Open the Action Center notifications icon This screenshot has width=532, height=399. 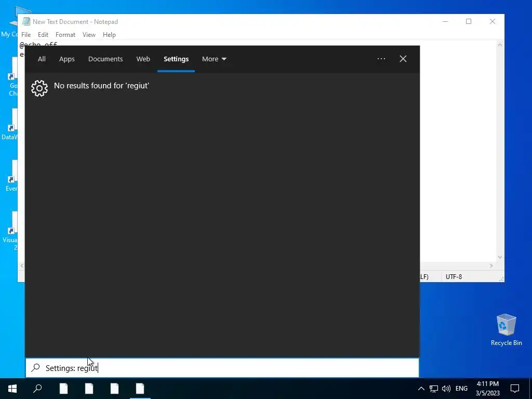pos(515,389)
